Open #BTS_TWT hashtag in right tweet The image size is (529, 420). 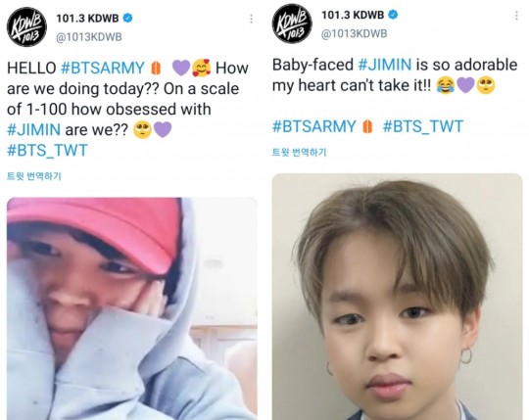click(423, 126)
